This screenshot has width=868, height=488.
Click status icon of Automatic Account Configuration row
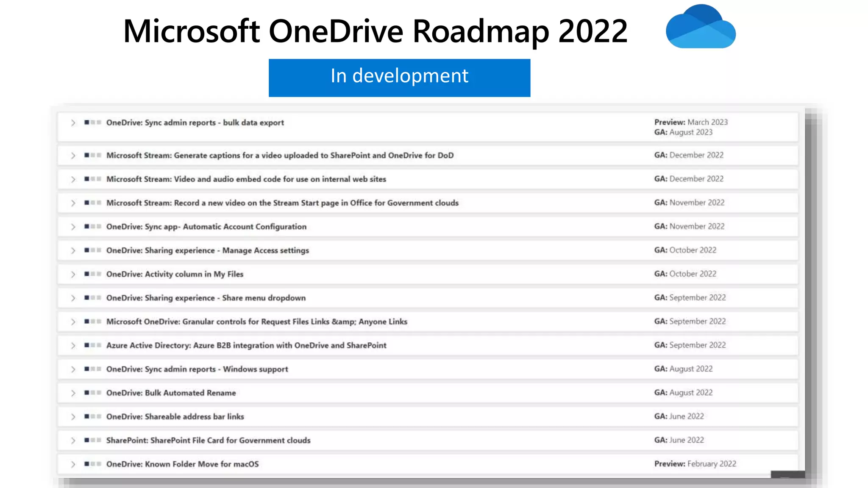pos(92,226)
